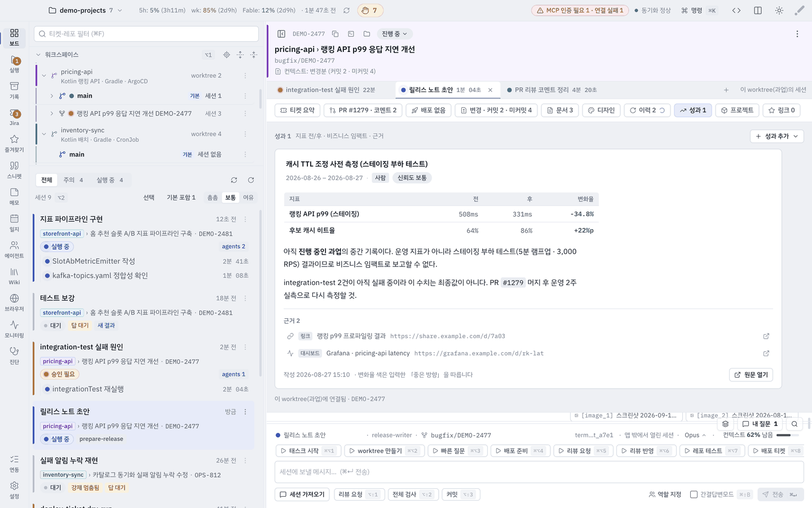Go to 실행 in the left sidebar
812x508 pixels.
14,64
